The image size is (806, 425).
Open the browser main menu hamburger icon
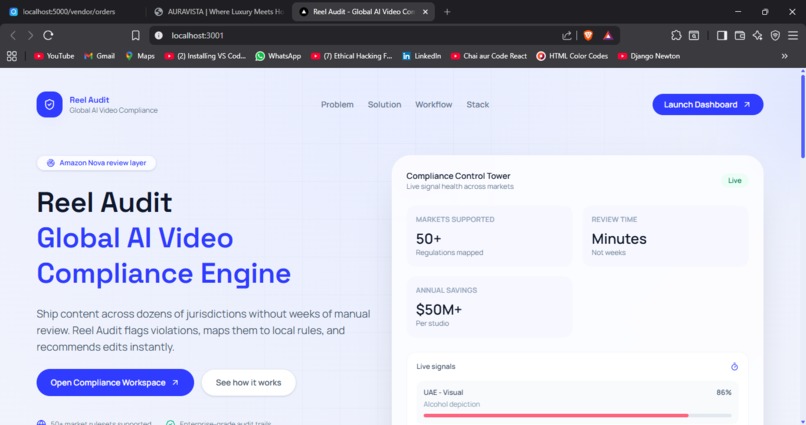point(793,35)
